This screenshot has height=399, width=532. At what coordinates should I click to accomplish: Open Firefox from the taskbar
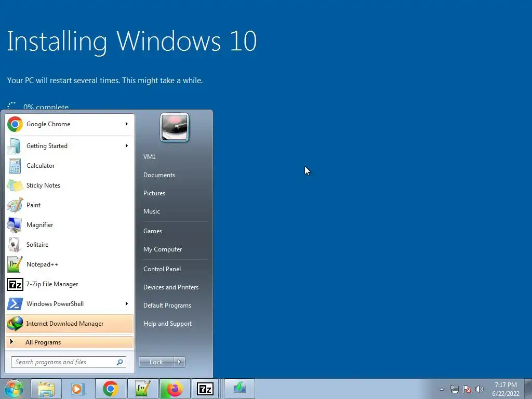click(175, 389)
